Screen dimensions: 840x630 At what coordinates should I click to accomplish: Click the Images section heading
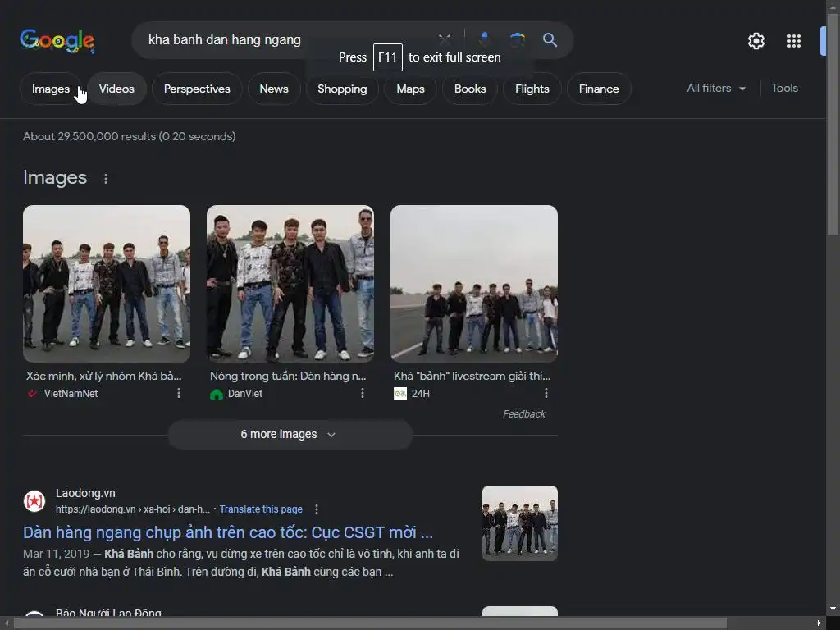[x=55, y=177]
